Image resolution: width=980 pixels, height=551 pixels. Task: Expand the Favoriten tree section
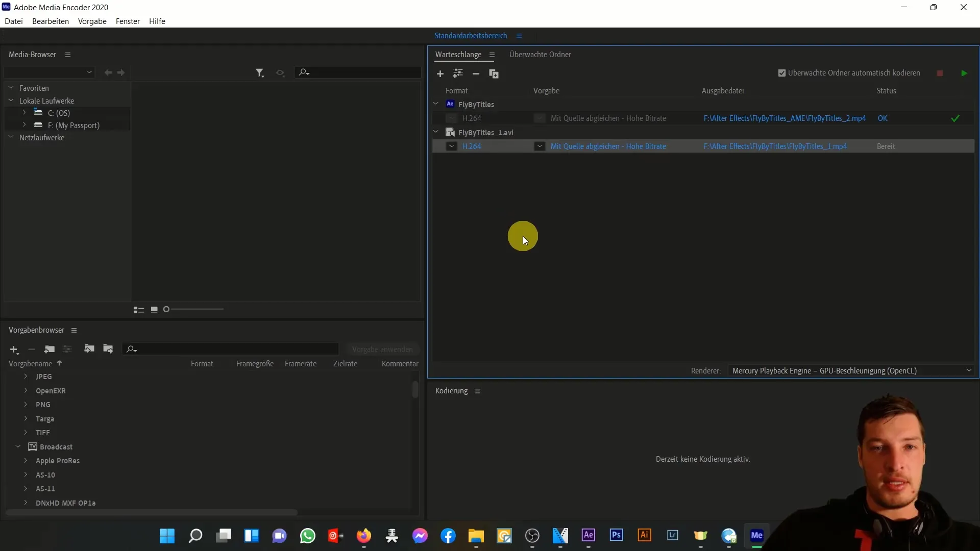pyautogui.click(x=11, y=87)
